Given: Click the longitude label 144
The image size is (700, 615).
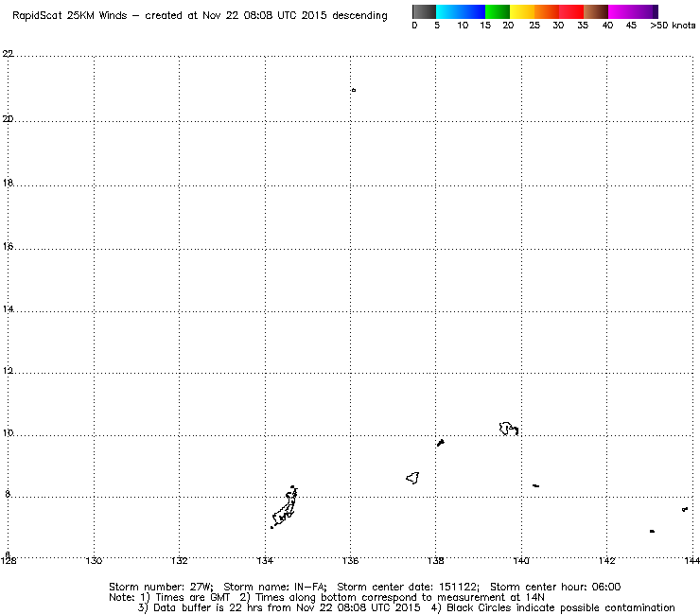Looking at the screenshot, I should coord(692,560).
